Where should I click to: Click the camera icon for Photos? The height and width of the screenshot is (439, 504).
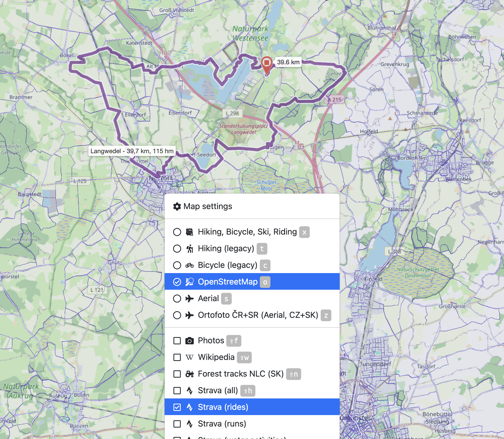190,341
